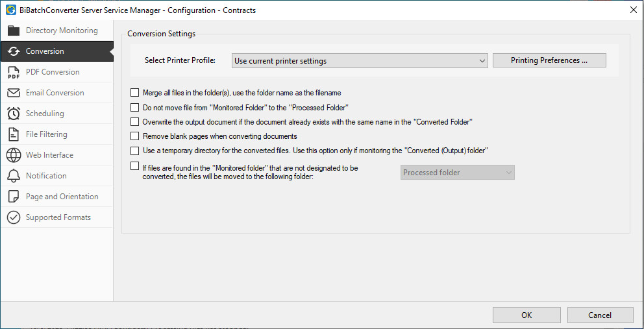Click the Scheduling alarm clock icon
Screen dimensions: 644x329
click(x=14, y=114)
